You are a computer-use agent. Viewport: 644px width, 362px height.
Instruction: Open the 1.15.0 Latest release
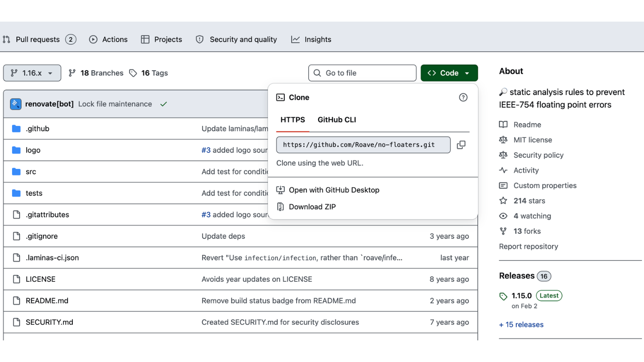(531, 296)
